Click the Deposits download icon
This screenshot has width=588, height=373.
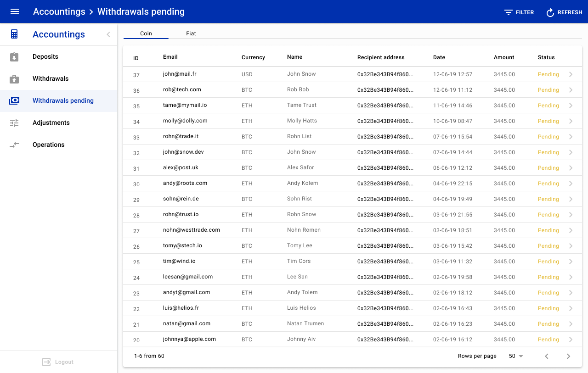click(x=14, y=57)
